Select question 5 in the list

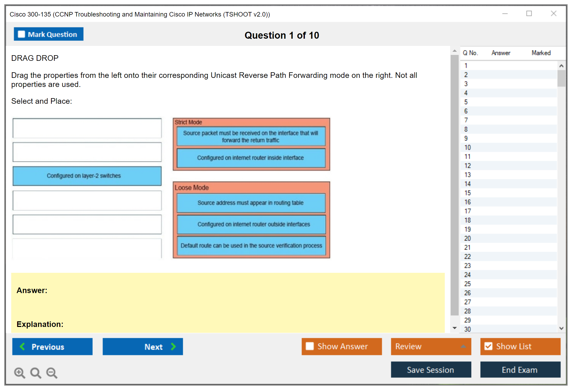point(466,102)
